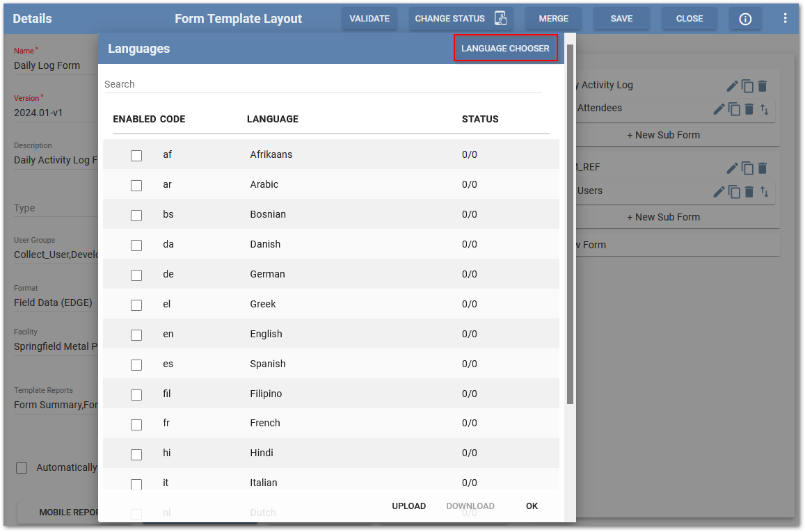The width and height of the screenshot is (805, 532).
Task: Duplicate the form below CLIENT_REF
Action: (747, 168)
